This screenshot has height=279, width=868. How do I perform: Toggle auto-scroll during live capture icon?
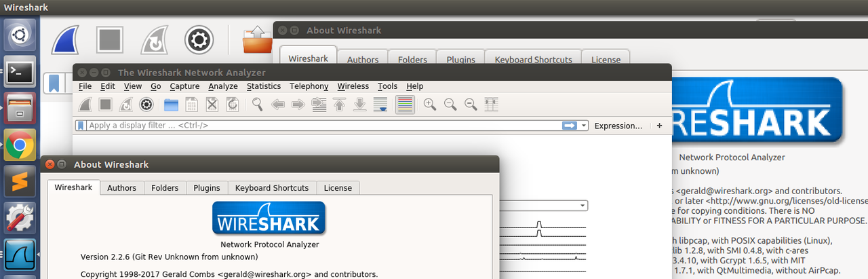coord(380,104)
